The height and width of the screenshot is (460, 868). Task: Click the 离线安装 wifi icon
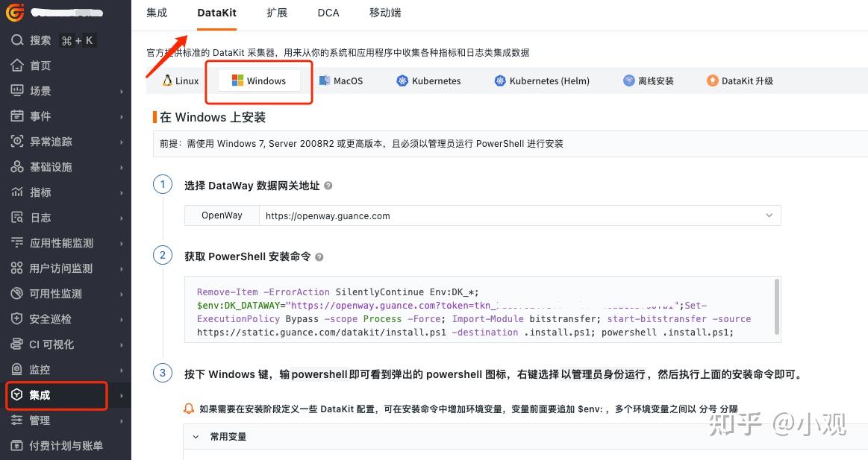[629, 81]
